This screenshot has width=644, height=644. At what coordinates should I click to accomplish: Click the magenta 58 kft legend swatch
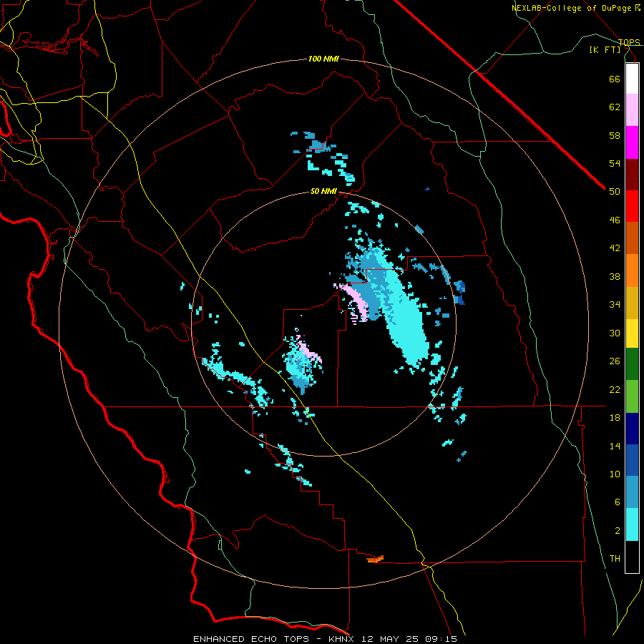[632, 142]
